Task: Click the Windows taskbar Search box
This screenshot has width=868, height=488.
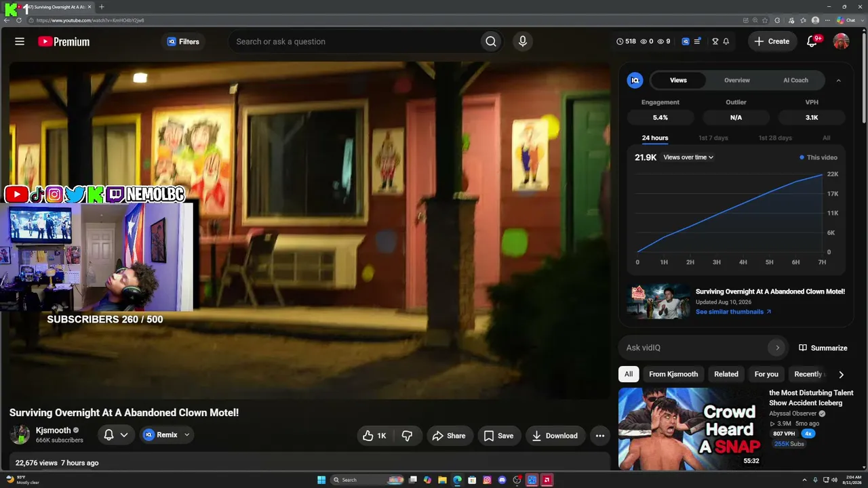Action: [x=367, y=480]
